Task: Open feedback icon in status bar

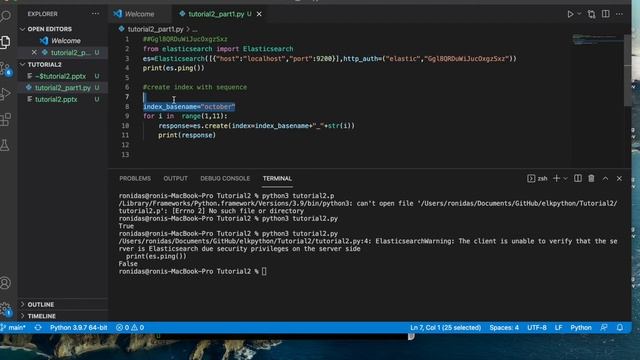Action: (x=604, y=328)
